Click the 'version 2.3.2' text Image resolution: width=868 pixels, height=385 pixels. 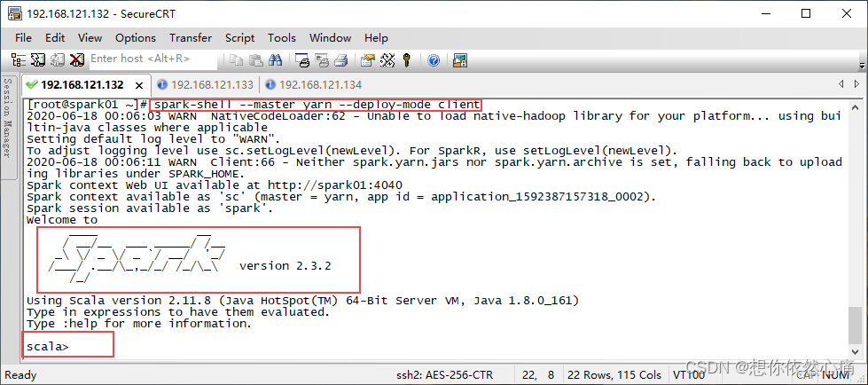click(285, 266)
